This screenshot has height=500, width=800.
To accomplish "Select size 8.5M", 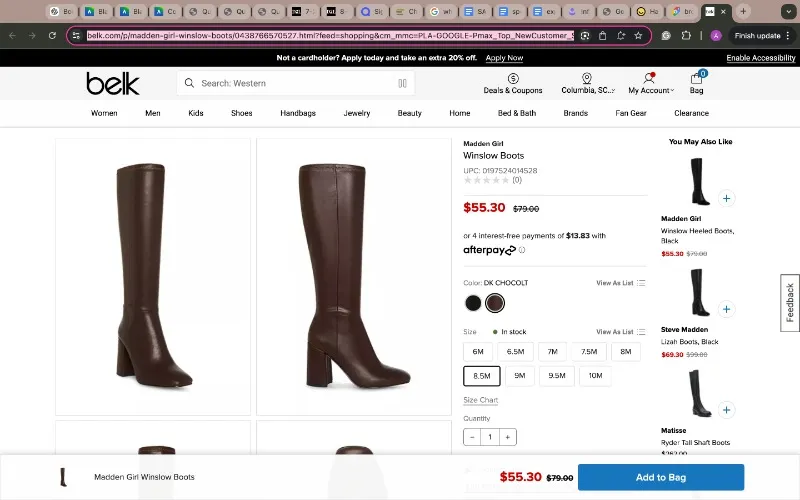I will tap(482, 376).
